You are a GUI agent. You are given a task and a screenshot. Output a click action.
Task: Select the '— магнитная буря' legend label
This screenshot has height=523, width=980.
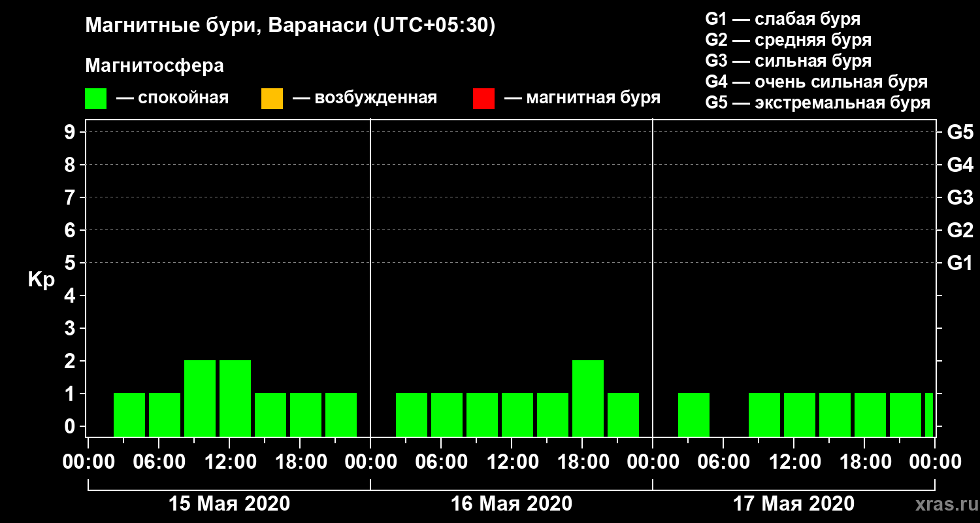pyautogui.click(x=583, y=98)
